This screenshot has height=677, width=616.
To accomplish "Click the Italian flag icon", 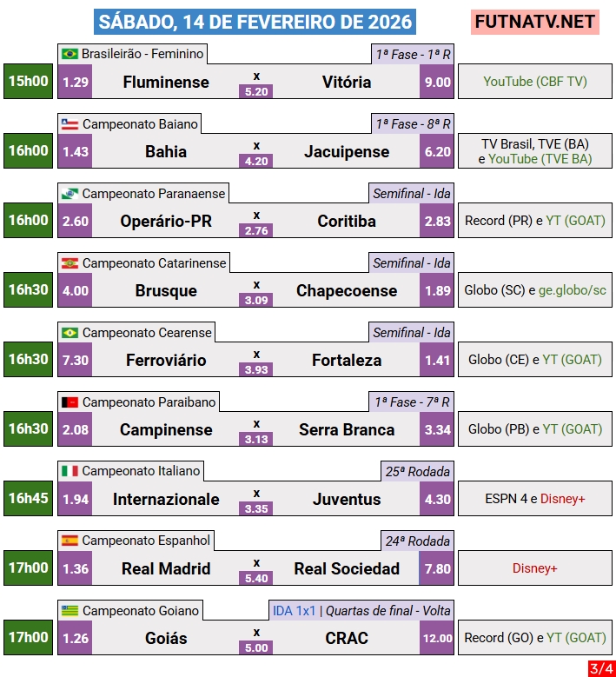I will pyautogui.click(x=70, y=471).
